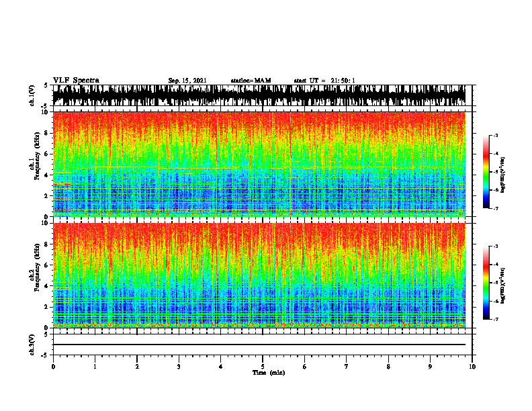Click time axis tick label "9"

point(430,367)
